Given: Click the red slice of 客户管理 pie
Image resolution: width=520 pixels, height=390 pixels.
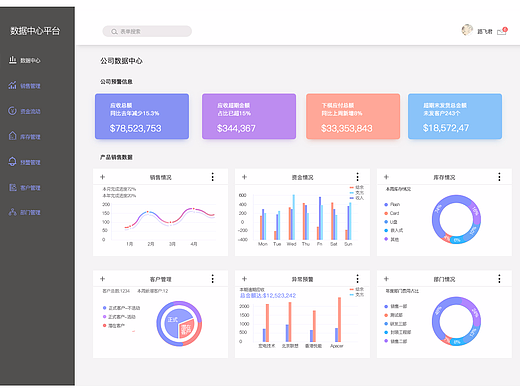Looking at the screenshot, I should [186, 329].
